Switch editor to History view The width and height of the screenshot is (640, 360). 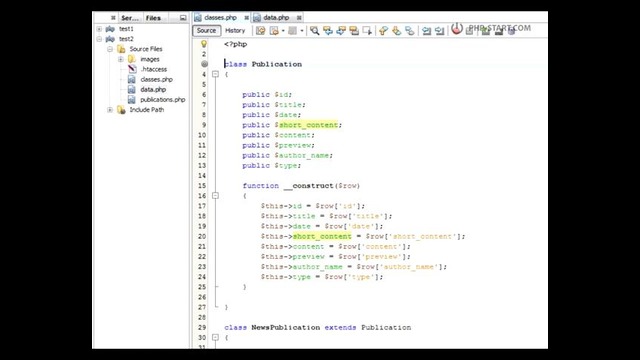pos(235,31)
